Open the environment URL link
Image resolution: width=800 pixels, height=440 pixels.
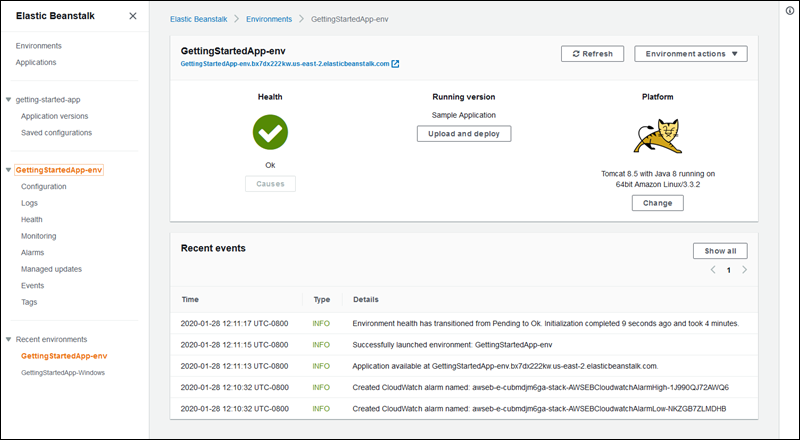284,64
